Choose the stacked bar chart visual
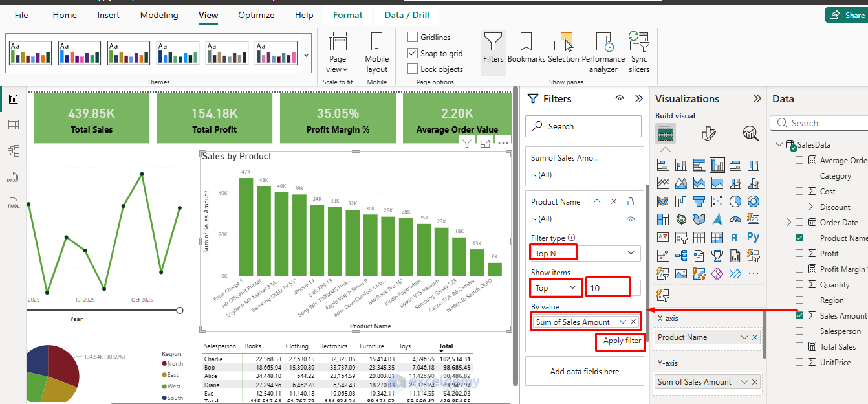The image size is (868, 404). click(662, 165)
